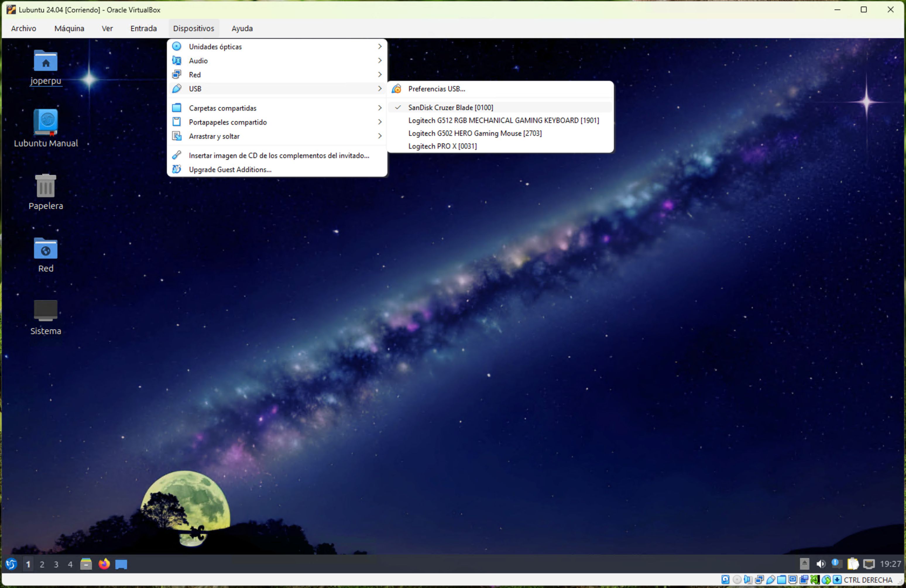The image size is (906, 588).
Task: Click Insertar imagen de CD de los complementos
Action: (277, 156)
